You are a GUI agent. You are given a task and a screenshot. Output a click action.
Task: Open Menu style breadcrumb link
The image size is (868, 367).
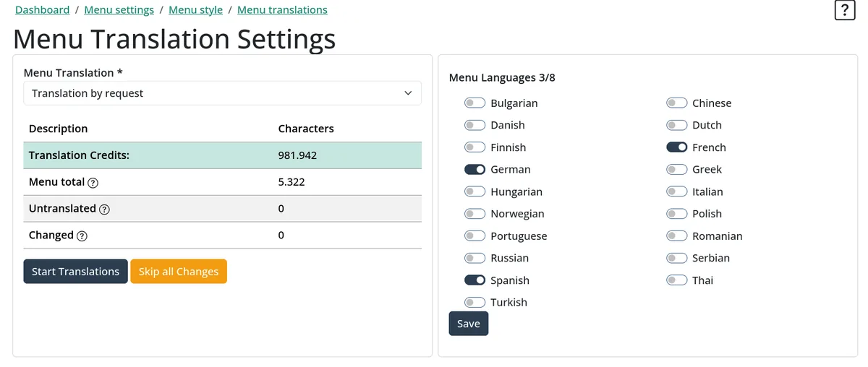coord(196,10)
